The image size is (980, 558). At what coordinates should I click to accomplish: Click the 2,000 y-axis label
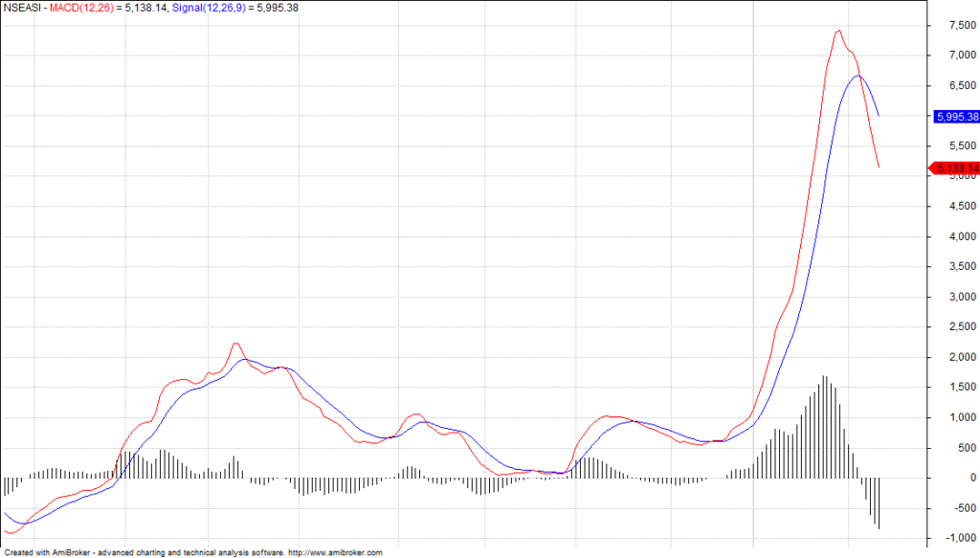coord(960,357)
